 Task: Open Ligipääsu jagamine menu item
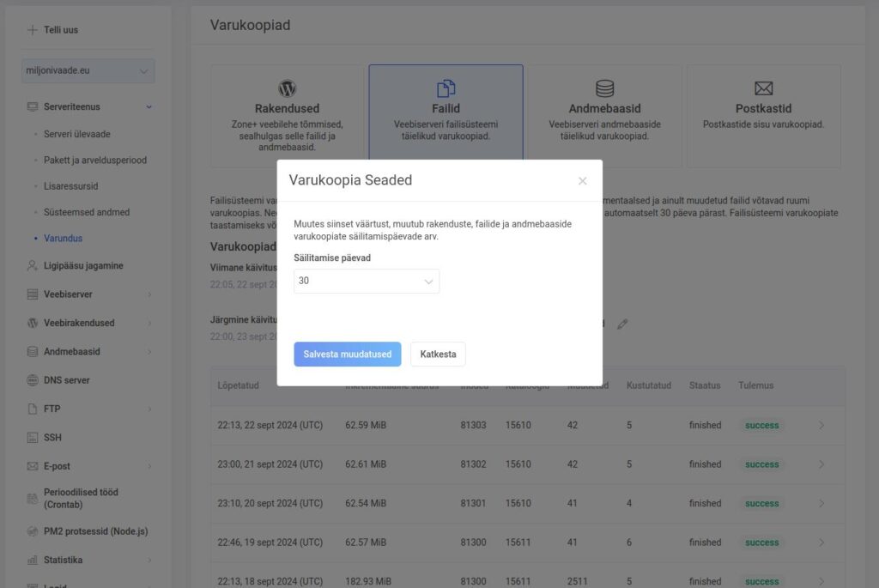click(x=83, y=266)
